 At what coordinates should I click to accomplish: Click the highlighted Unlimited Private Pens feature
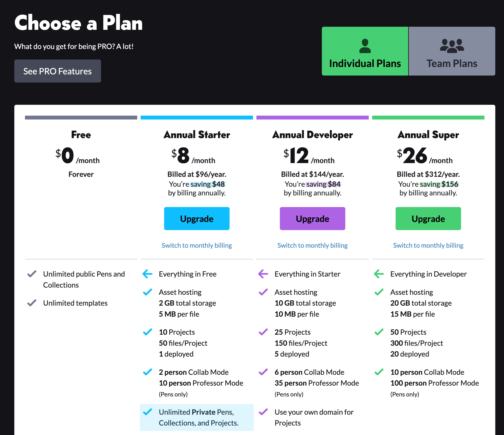[199, 417]
